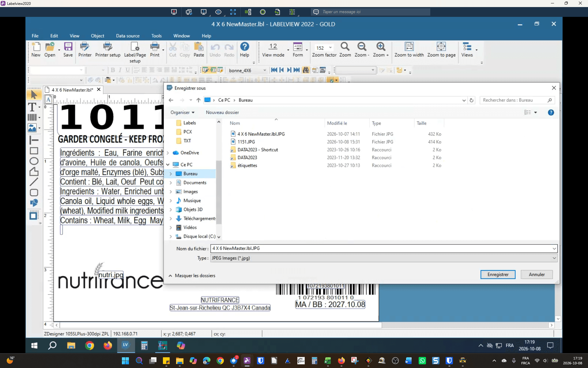Click the Paste icon in the toolbar
Viewport: 588px width, 368px height.
pyautogui.click(x=199, y=50)
